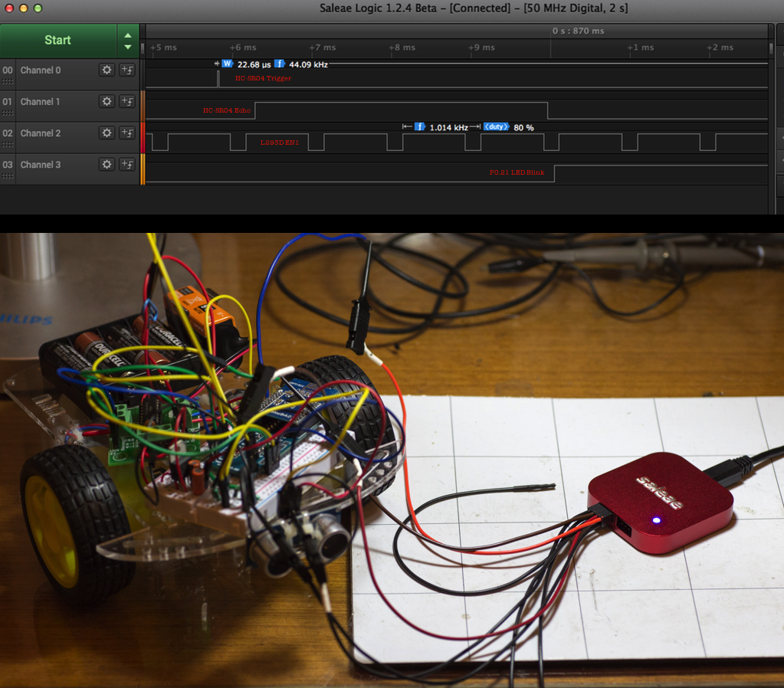The height and width of the screenshot is (688, 784).
Task: Set trigger edge on Channel 2
Action: (127, 133)
